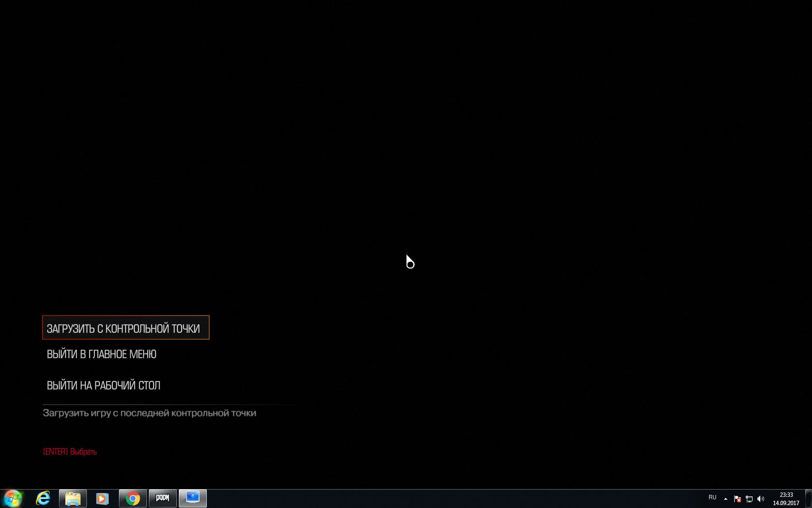
Task: Open Windows Media Player taskbar icon
Action: [x=102, y=498]
